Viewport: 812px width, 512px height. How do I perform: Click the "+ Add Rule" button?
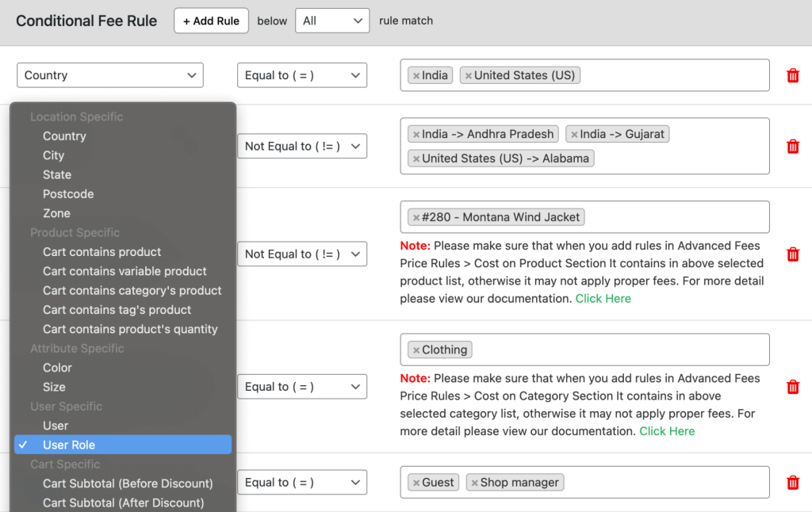tap(211, 21)
